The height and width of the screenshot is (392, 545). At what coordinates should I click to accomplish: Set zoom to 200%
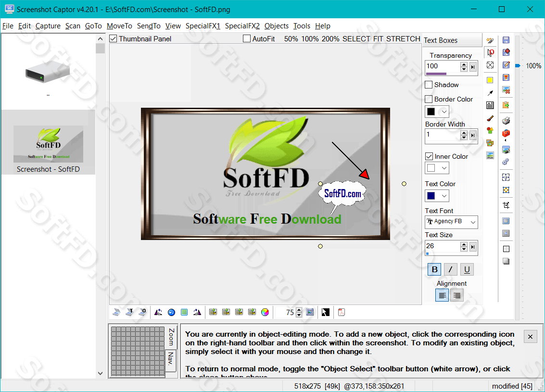click(x=330, y=39)
